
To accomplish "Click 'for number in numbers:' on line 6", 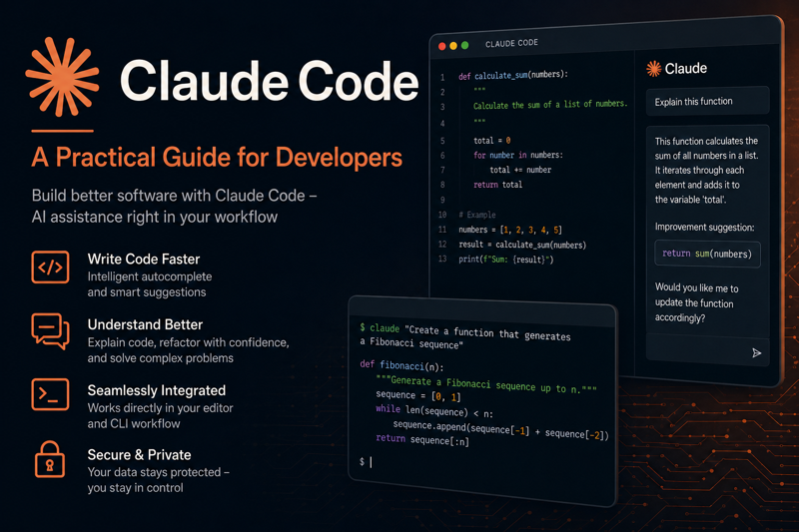I will coord(517,155).
